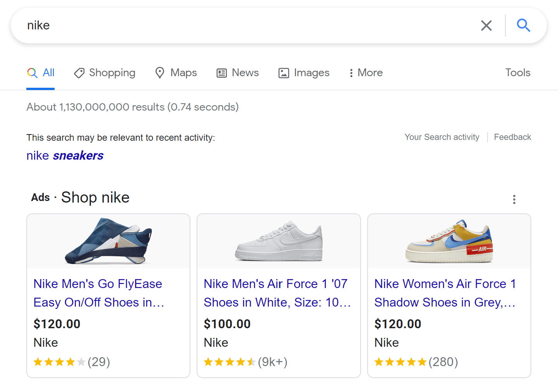
Task: Click the blue Go FlyEase shoe image
Action: tap(108, 241)
